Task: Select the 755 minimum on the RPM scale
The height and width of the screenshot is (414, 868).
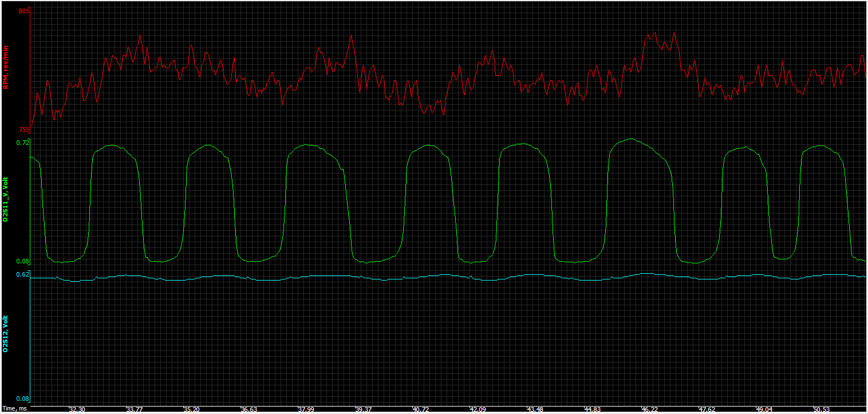Action: [23, 129]
